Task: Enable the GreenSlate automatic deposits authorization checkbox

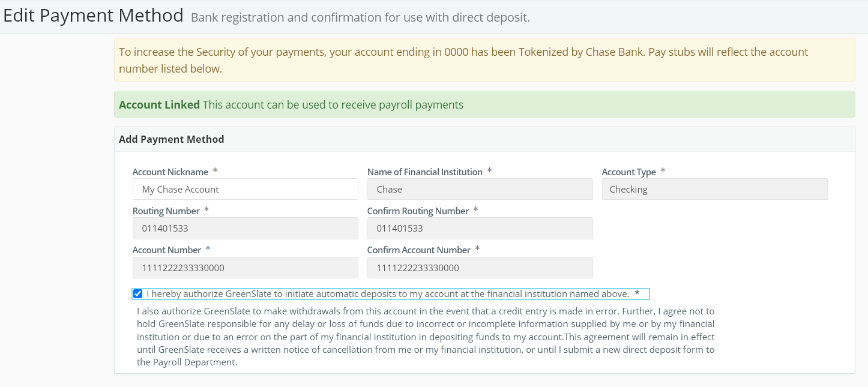Action: [x=138, y=293]
